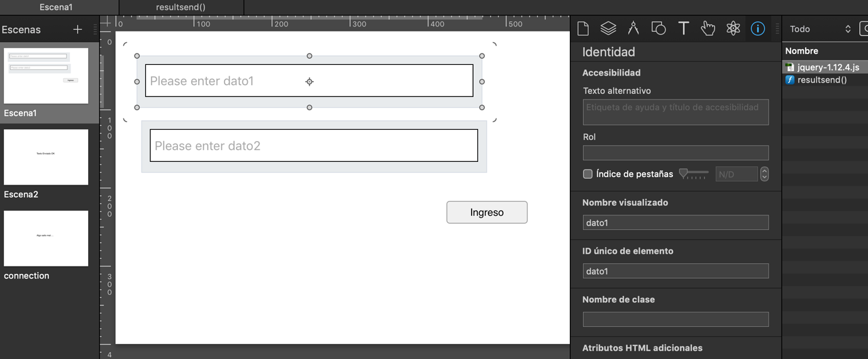Screen dimensions: 868x359
Task: Click the Ingreso button on canvas
Action: click(x=487, y=212)
